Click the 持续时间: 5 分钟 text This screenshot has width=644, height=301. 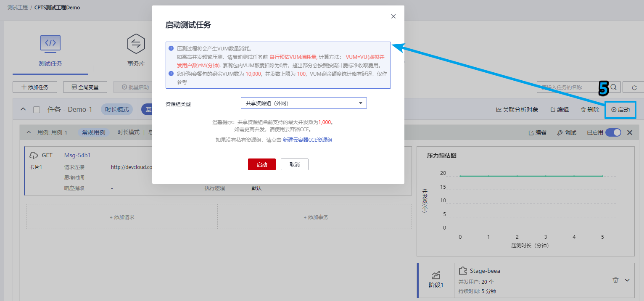click(478, 291)
